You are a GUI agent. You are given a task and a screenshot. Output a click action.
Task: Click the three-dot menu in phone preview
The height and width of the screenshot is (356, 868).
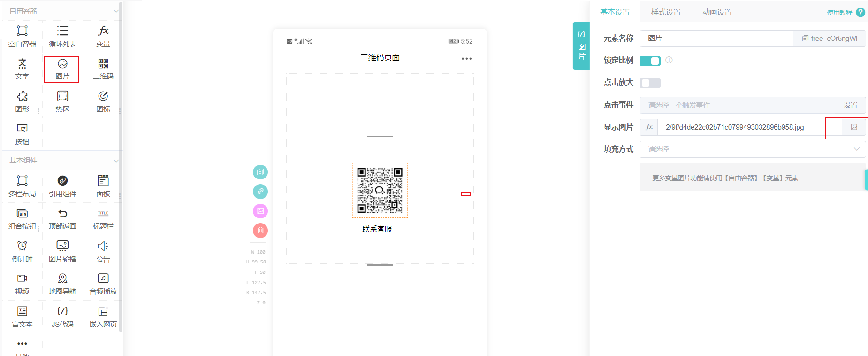(466, 59)
